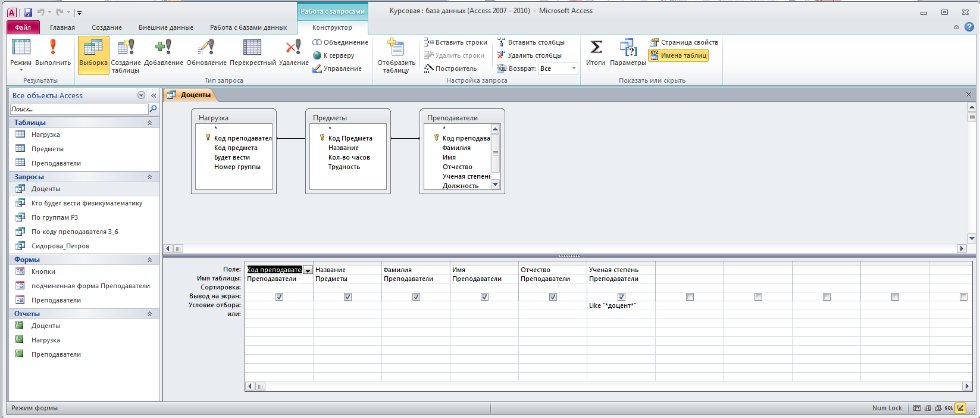The height and width of the screenshot is (418, 980).
Task: Open the Построитель expression builder
Action: click(x=450, y=68)
